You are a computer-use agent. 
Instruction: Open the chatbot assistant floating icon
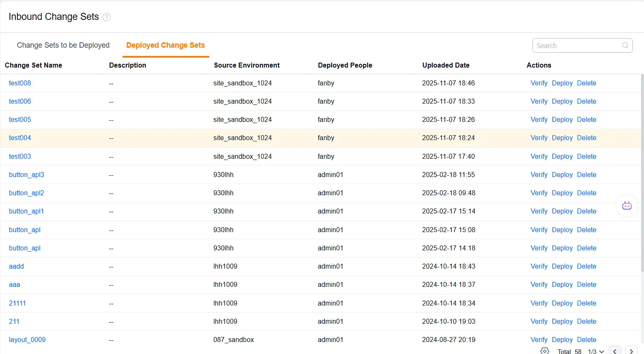pos(627,206)
